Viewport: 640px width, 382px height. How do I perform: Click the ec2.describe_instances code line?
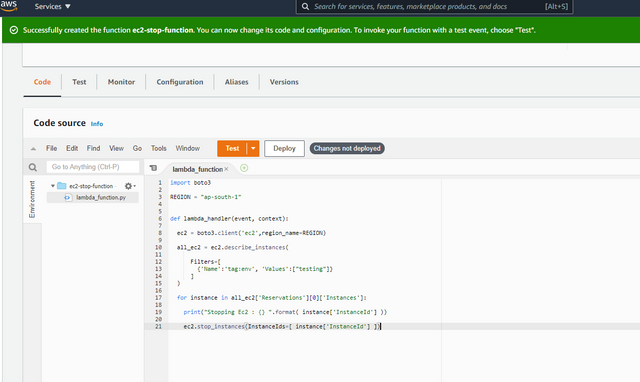[233, 247]
